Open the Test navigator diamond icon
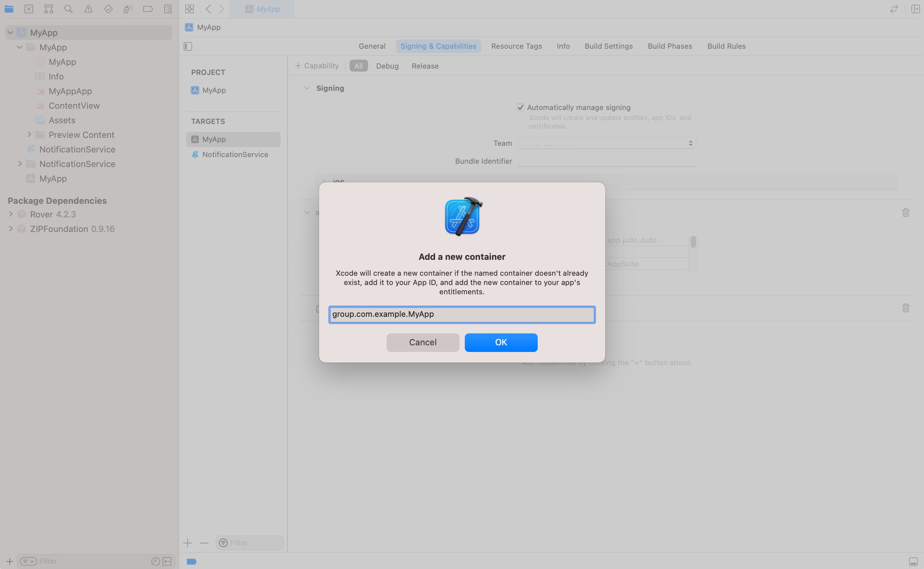The image size is (924, 569). click(108, 9)
